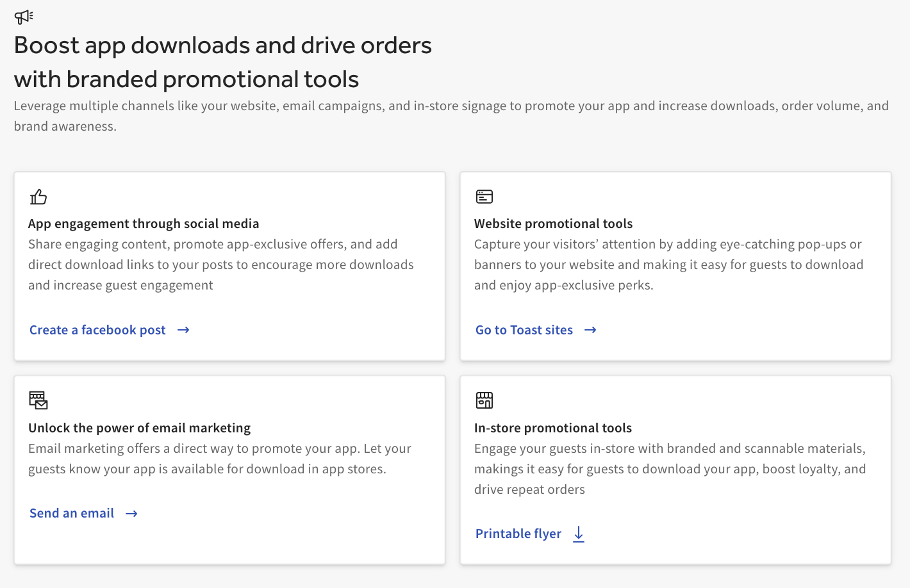Click the Unlock the power of email marketing title
This screenshot has height=588, width=910.
(139, 429)
